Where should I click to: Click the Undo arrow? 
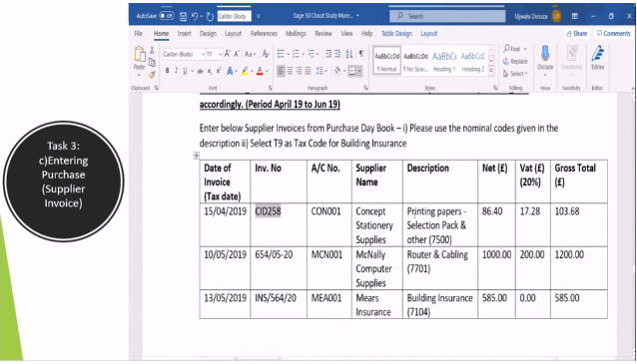195,16
